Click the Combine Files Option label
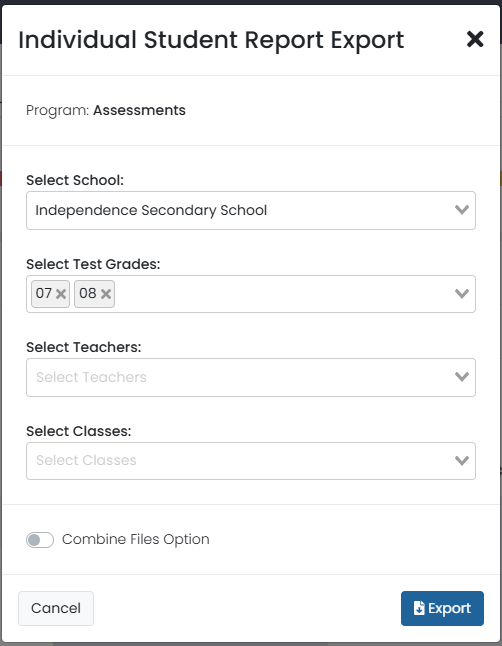The height and width of the screenshot is (646, 502). [136, 539]
